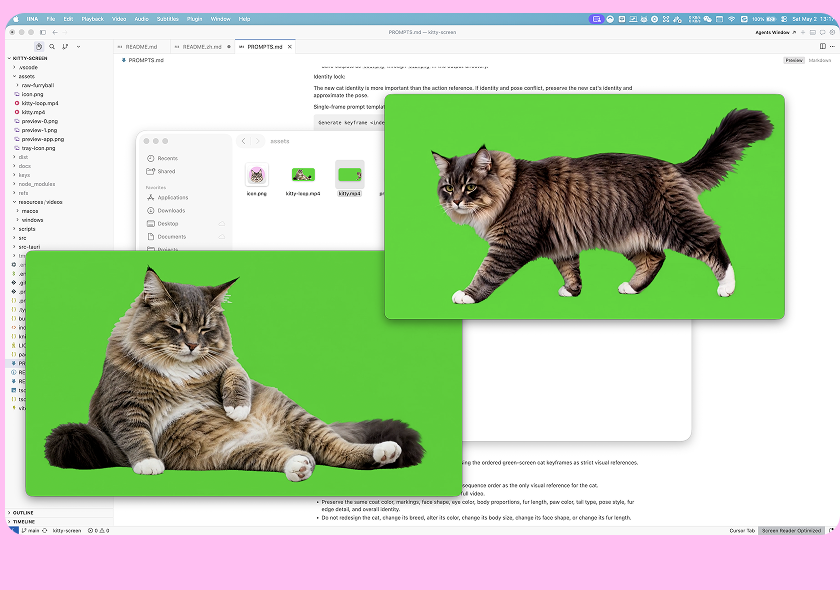Image resolution: width=840 pixels, height=590 pixels.
Task: Click the split editor icon
Action: coord(823,47)
